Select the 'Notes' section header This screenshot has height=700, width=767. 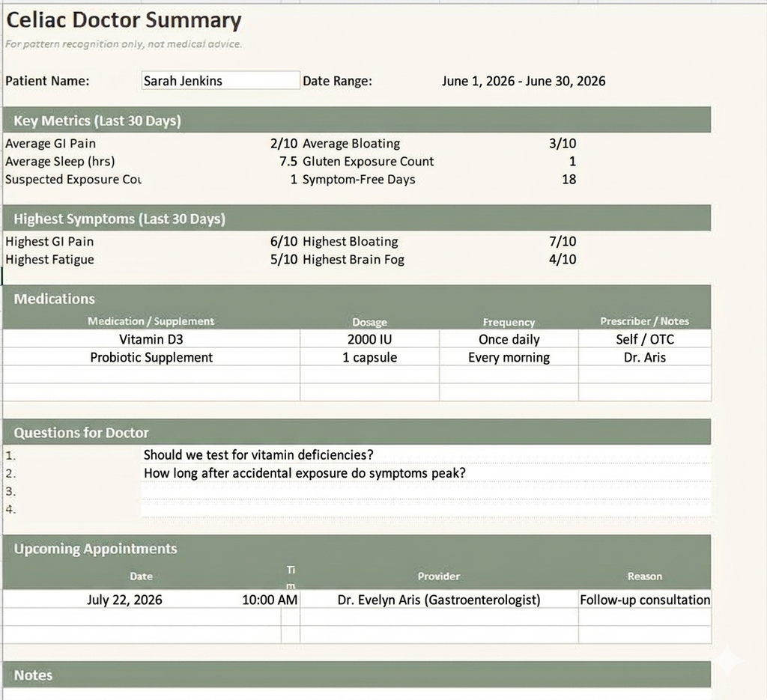[x=33, y=675]
